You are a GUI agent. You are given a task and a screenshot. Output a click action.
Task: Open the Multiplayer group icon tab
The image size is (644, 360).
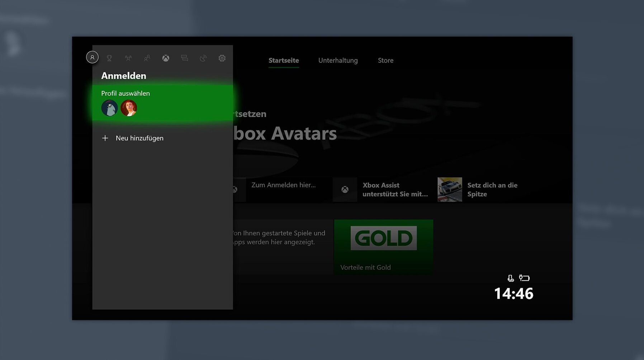[x=128, y=58]
